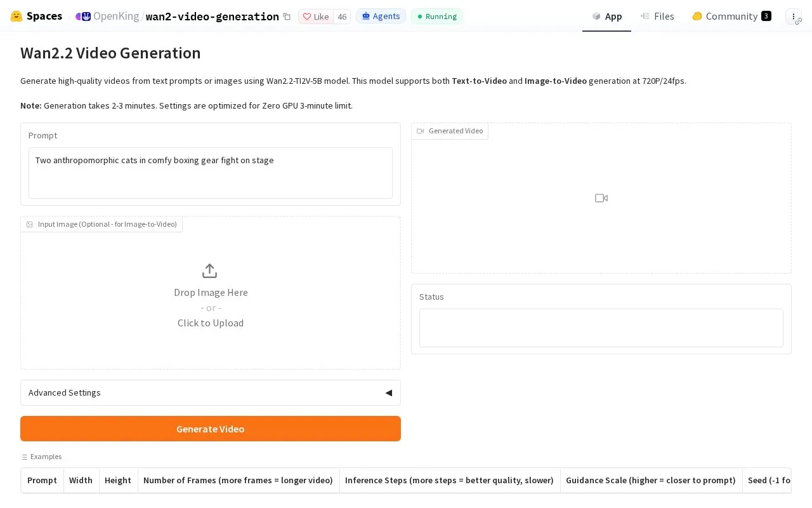Viewport: 812px width, 508px height.
Task: Click the Advanced Settings triangle arrow
Action: pos(389,392)
